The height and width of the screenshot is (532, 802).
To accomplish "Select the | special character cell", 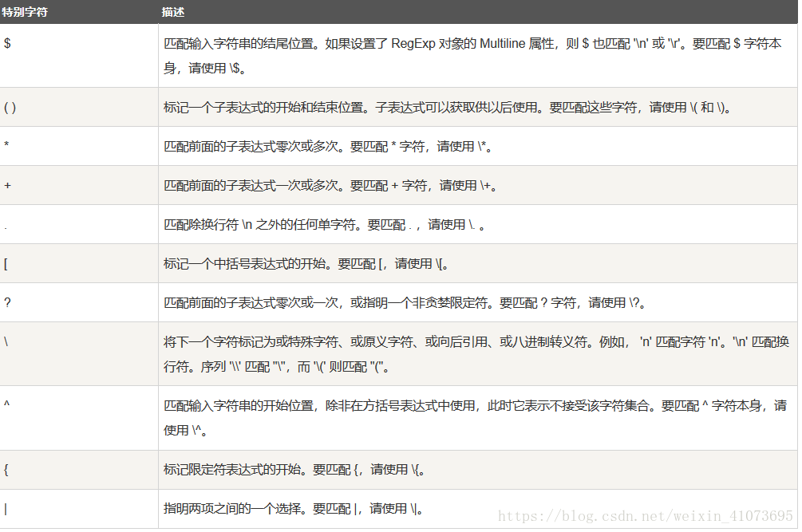I will 79,509.
